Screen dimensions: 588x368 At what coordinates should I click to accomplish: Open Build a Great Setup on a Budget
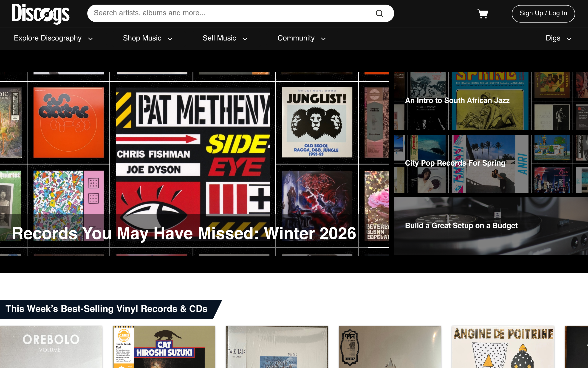(x=491, y=226)
